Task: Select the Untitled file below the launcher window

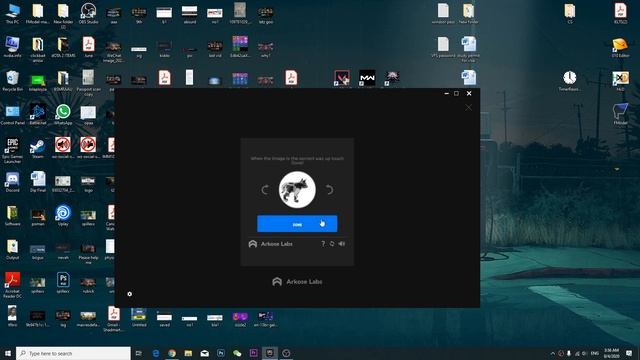Action: click(x=139, y=317)
